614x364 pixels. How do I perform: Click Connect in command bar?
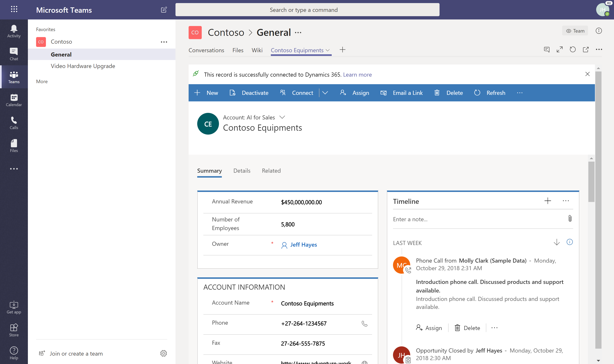point(296,93)
